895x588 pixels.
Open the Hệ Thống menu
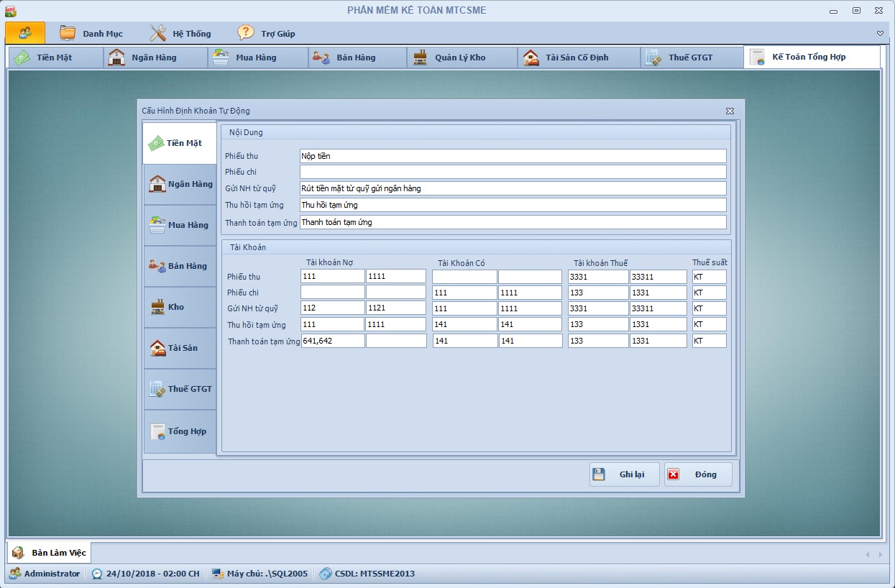click(x=180, y=33)
